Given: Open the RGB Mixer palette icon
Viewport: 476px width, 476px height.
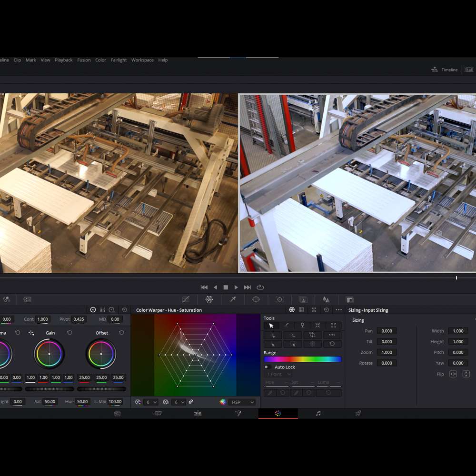Looking at the screenshot, I should click(x=6, y=299).
